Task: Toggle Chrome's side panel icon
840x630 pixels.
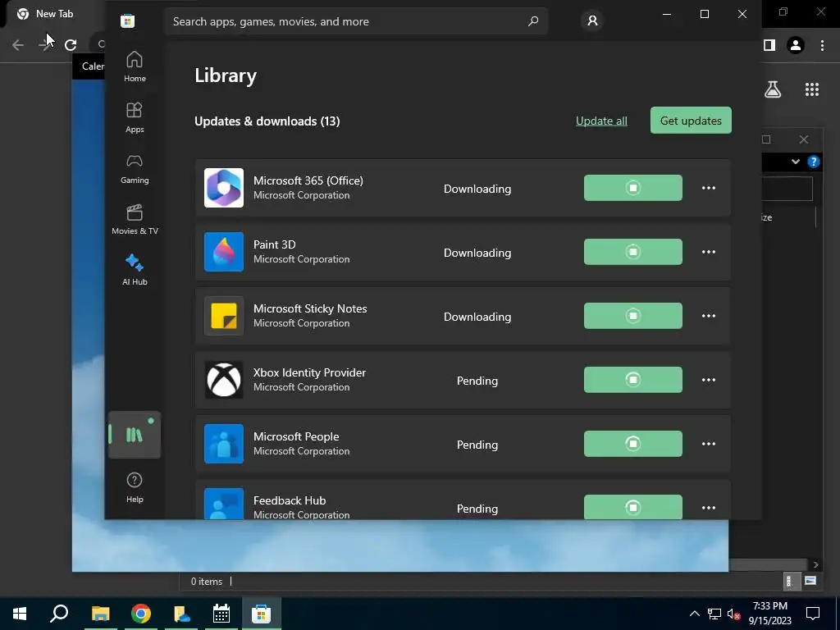Action: 769,45
